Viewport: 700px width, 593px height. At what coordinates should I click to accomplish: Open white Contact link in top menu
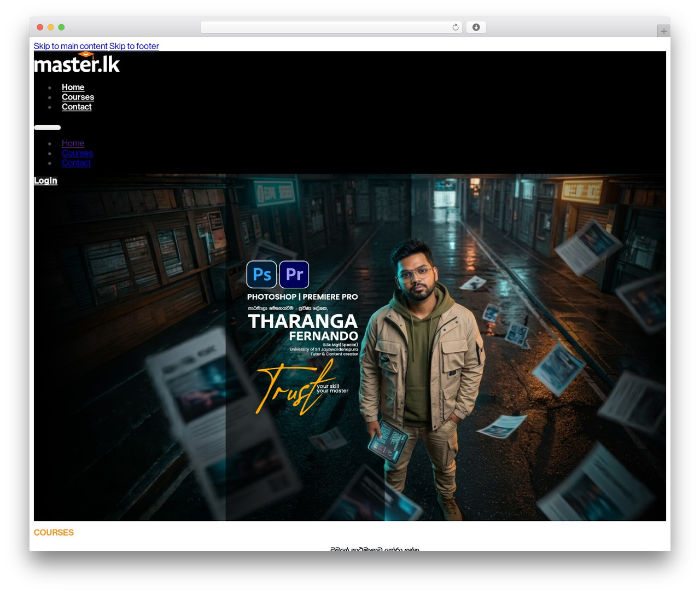(x=77, y=107)
